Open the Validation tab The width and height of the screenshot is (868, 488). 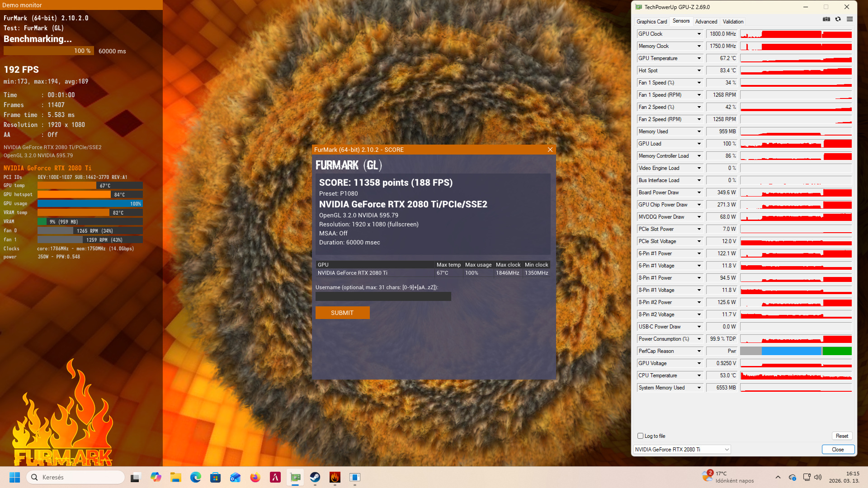tap(732, 22)
